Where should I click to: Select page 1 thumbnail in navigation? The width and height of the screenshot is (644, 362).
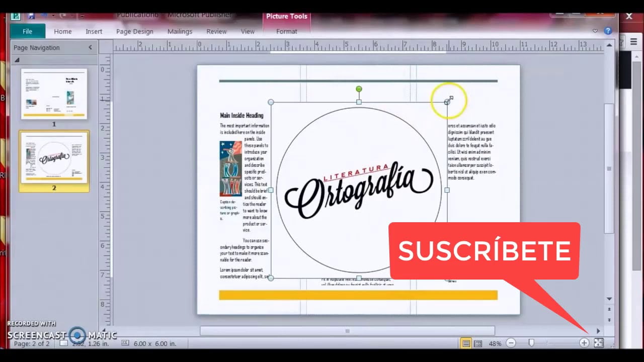(x=54, y=94)
